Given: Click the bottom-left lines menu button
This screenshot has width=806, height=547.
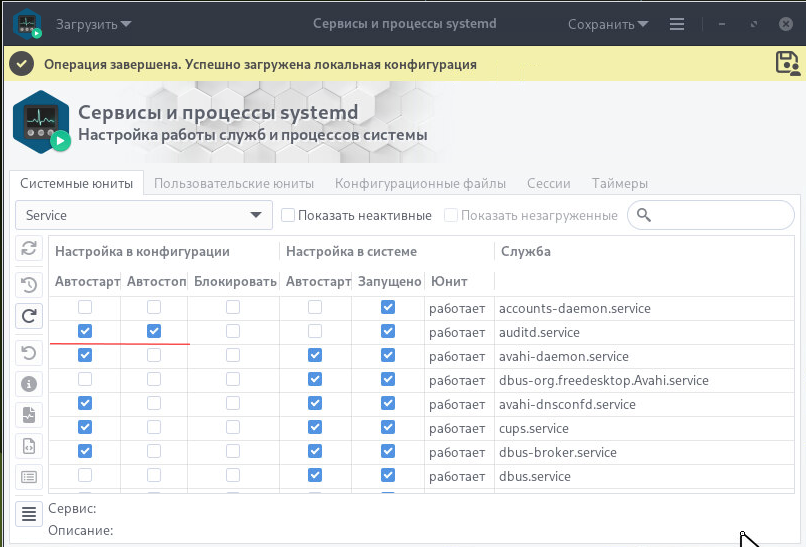Looking at the screenshot, I should 29,514.
